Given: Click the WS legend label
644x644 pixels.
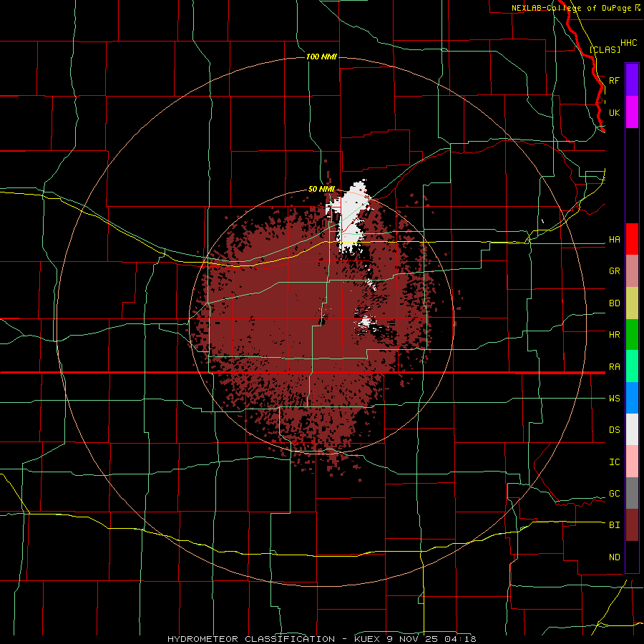Looking at the screenshot, I should [614, 399].
